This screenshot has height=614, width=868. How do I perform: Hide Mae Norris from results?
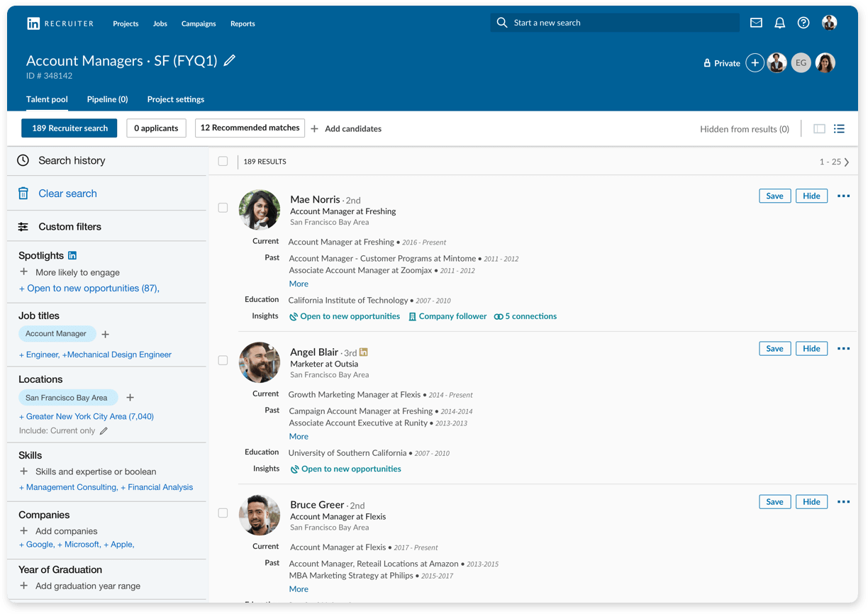click(x=811, y=196)
